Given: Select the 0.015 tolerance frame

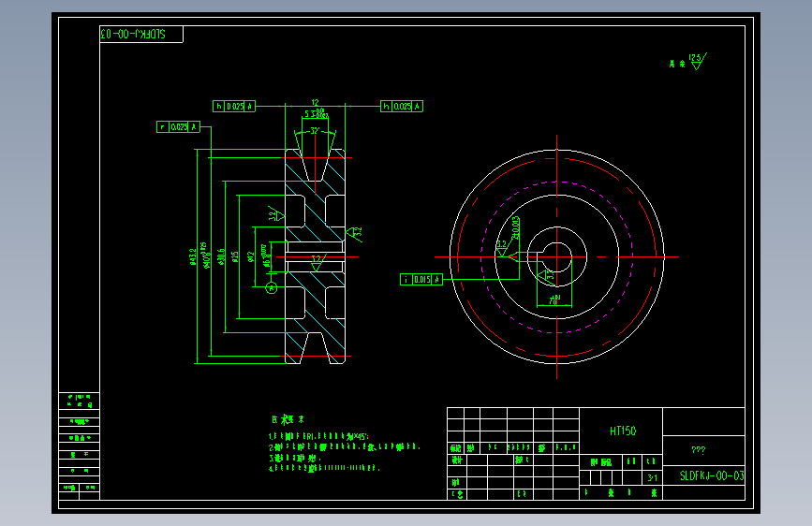Looking at the screenshot, I should [421, 280].
